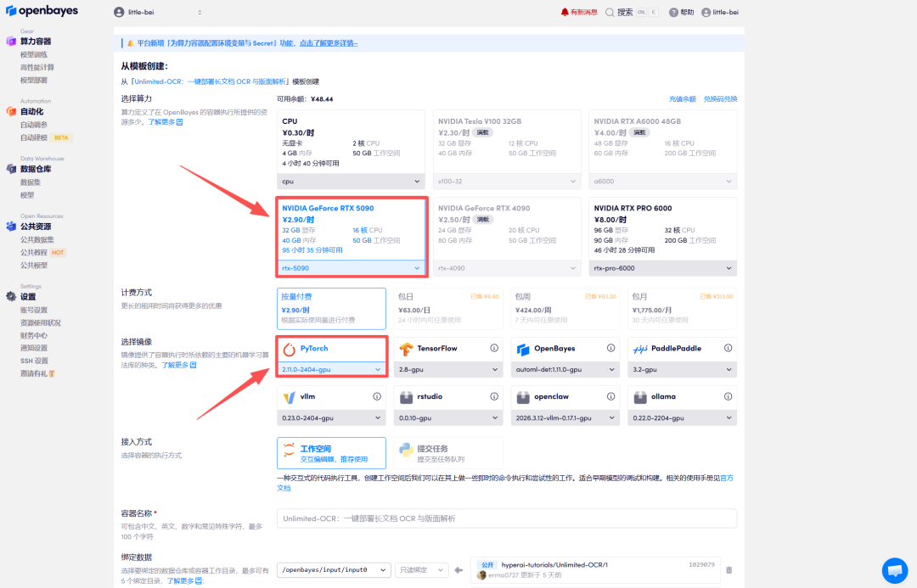Click the ollama image icon

[x=640, y=397]
